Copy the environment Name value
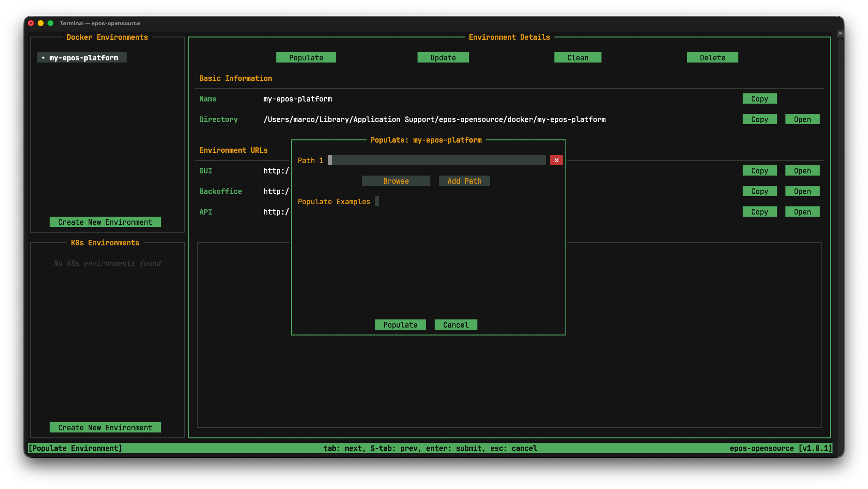 click(x=759, y=98)
